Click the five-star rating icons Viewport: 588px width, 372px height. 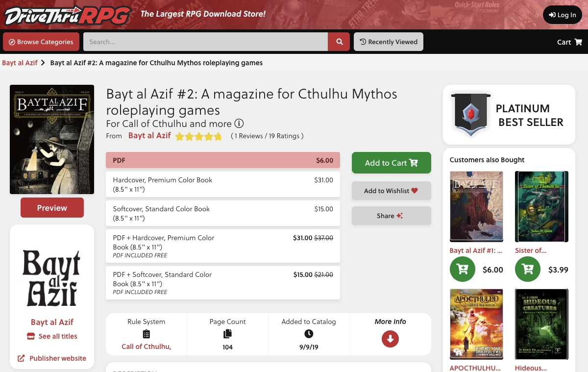(x=198, y=136)
